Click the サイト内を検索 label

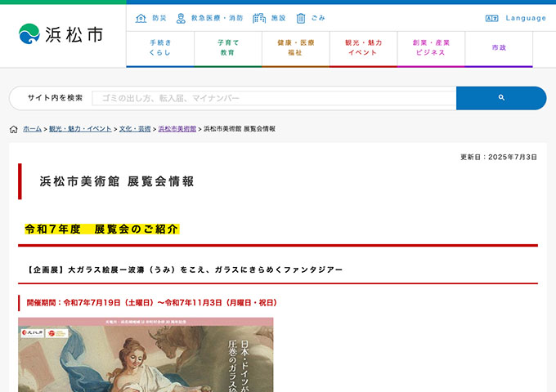55,98
